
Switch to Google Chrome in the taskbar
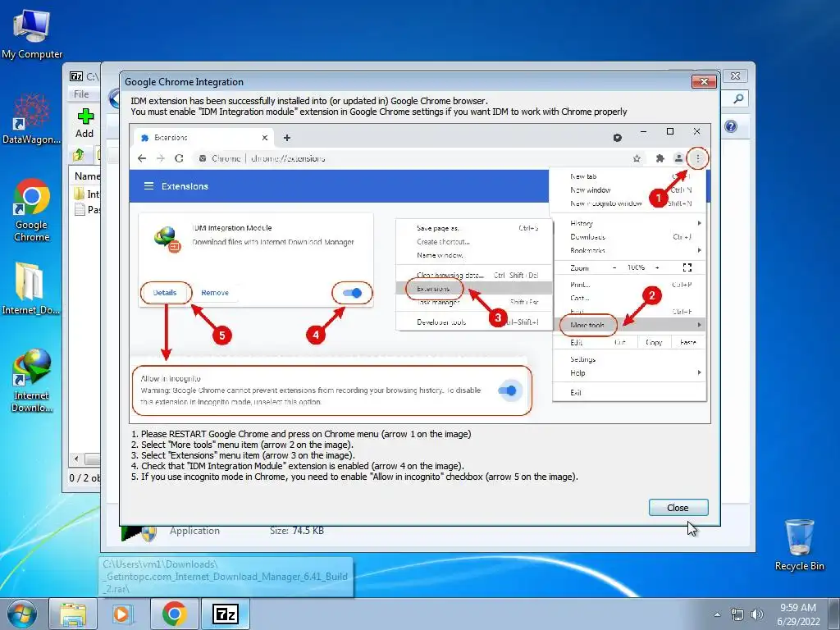tap(174, 614)
